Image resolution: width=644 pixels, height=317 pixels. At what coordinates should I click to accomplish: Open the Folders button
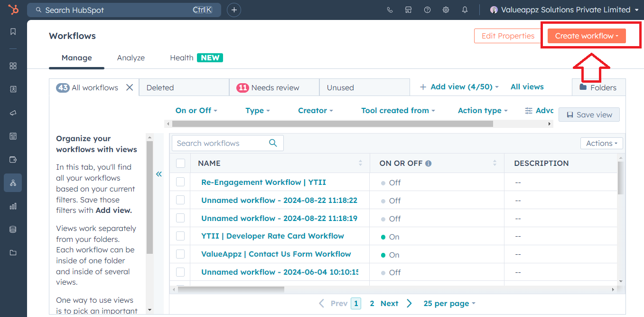598,87
